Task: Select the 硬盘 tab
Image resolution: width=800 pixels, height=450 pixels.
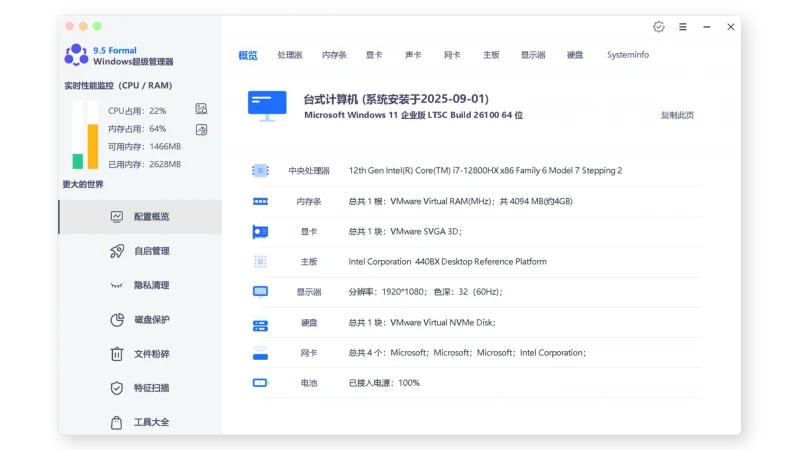Action: pyautogui.click(x=575, y=55)
